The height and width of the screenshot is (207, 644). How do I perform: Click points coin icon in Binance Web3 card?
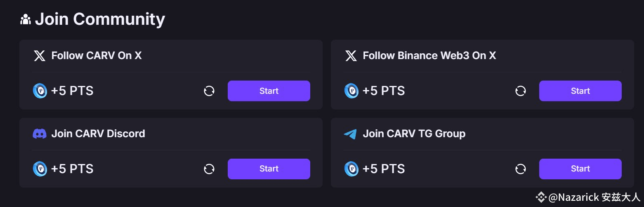(x=351, y=91)
